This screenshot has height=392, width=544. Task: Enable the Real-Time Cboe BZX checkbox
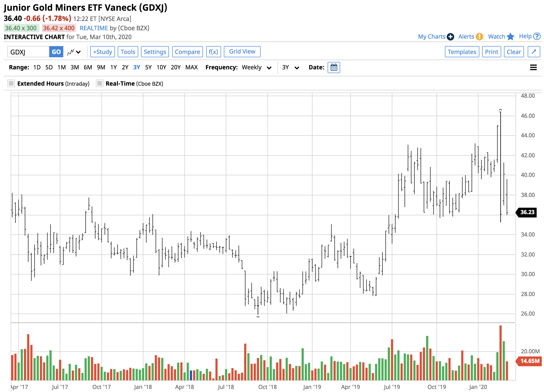pyautogui.click(x=99, y=84)
